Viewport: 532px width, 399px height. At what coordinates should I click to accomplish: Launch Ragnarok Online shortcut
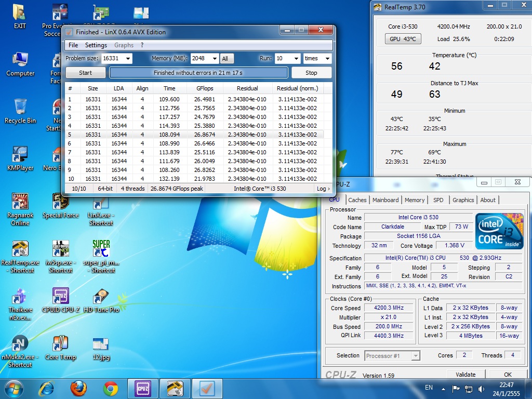(x=20, y=209)
